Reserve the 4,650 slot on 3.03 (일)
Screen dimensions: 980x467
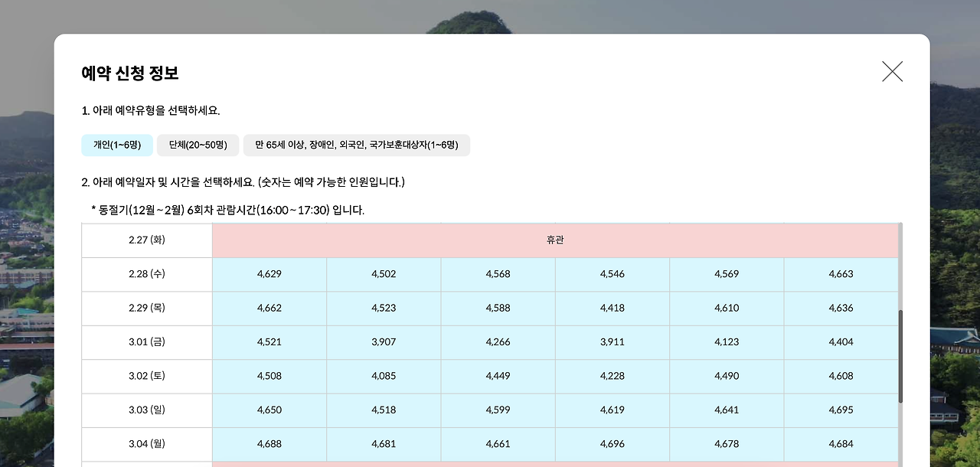coord(269,410)
